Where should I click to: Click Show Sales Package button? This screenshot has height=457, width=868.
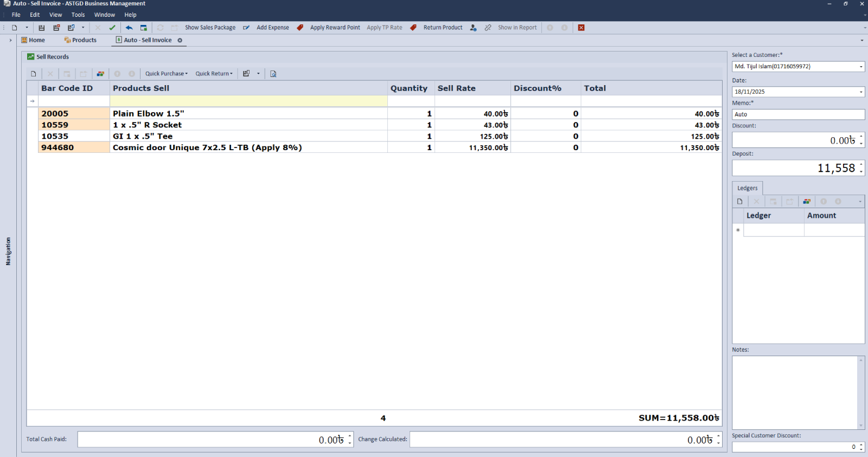(210, 28)
